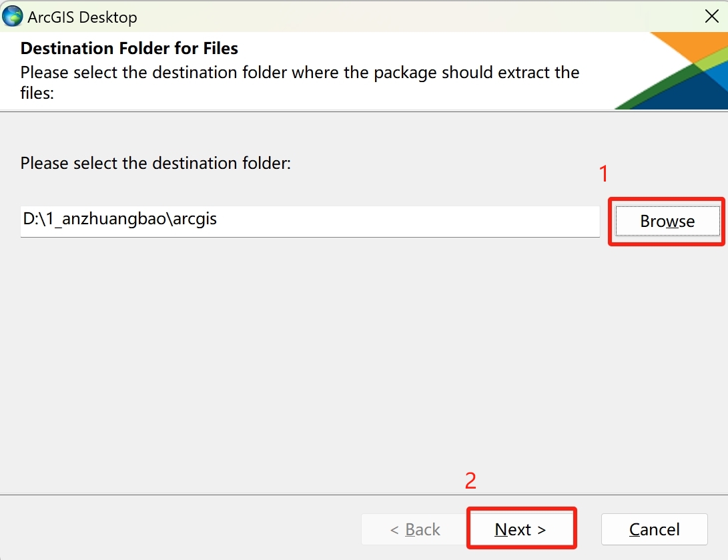Select the "Destination Folder for Files" heading

129,48
